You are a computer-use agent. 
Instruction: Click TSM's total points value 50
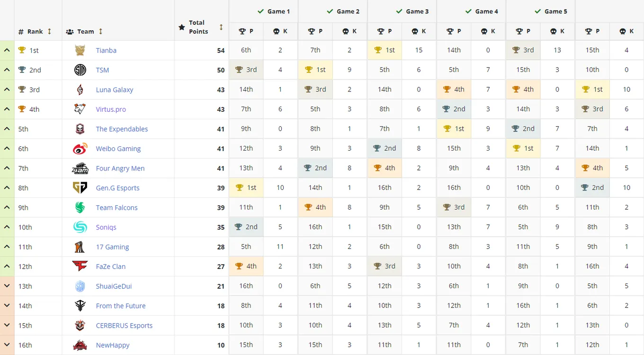(221, 70)
